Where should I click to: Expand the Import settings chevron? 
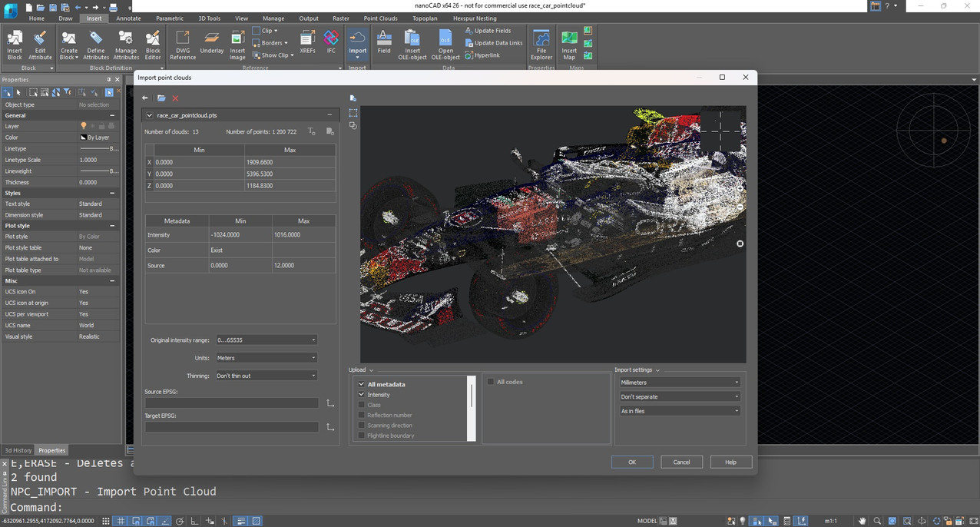point(657,370)
